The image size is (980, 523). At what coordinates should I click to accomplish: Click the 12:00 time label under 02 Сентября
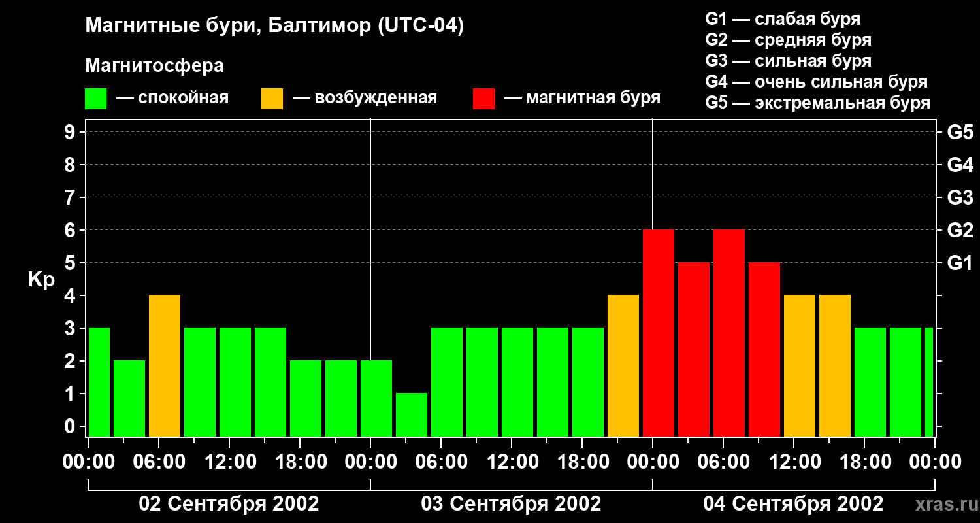coord(229,462)
